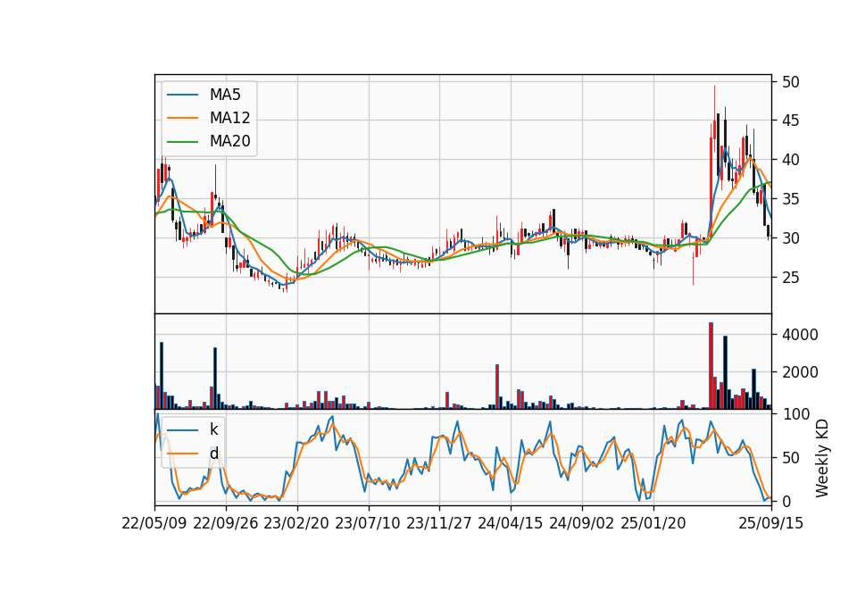857x616 pixels.
Task: Click the k legend label in KD panel
Action: (x=213, y=429)
